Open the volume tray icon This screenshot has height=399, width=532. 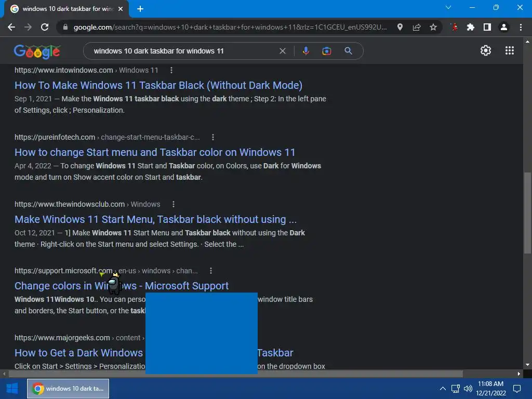468,389
